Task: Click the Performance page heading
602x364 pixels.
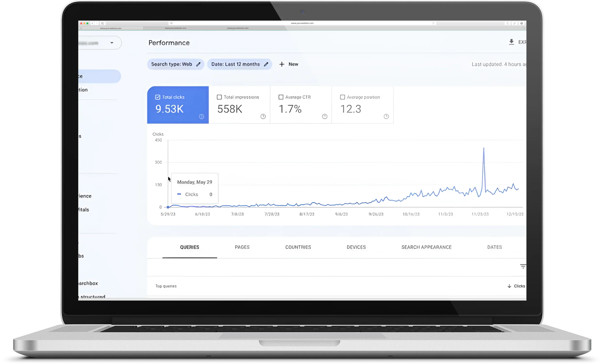Action: click(x=169, y=43)
